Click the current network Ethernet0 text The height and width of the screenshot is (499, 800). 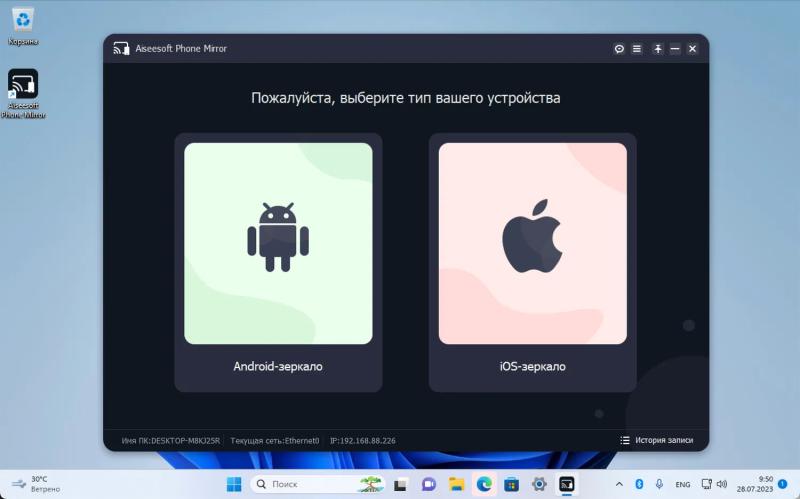click(274, 440)
